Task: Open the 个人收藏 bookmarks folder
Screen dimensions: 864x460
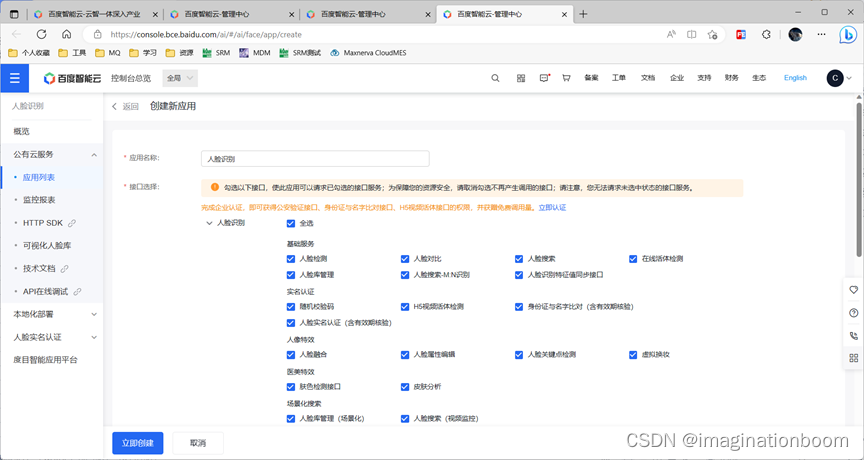Action: [30, 53]
